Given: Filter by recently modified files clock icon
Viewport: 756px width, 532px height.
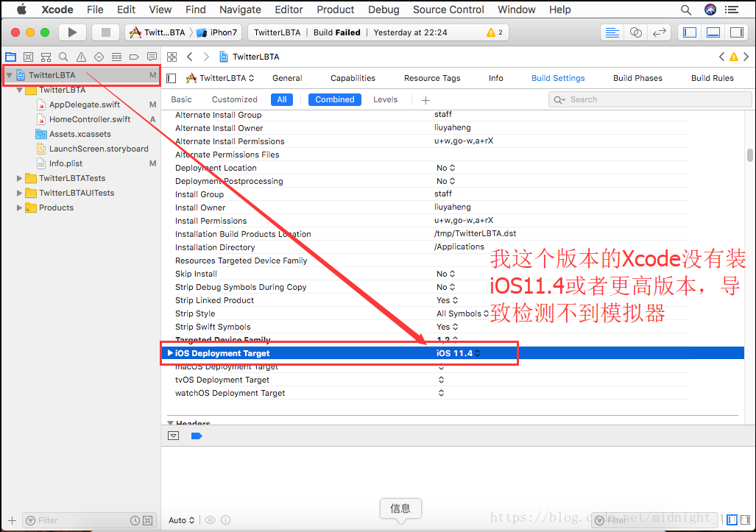Looking at the screenshot, I should 135,520.
